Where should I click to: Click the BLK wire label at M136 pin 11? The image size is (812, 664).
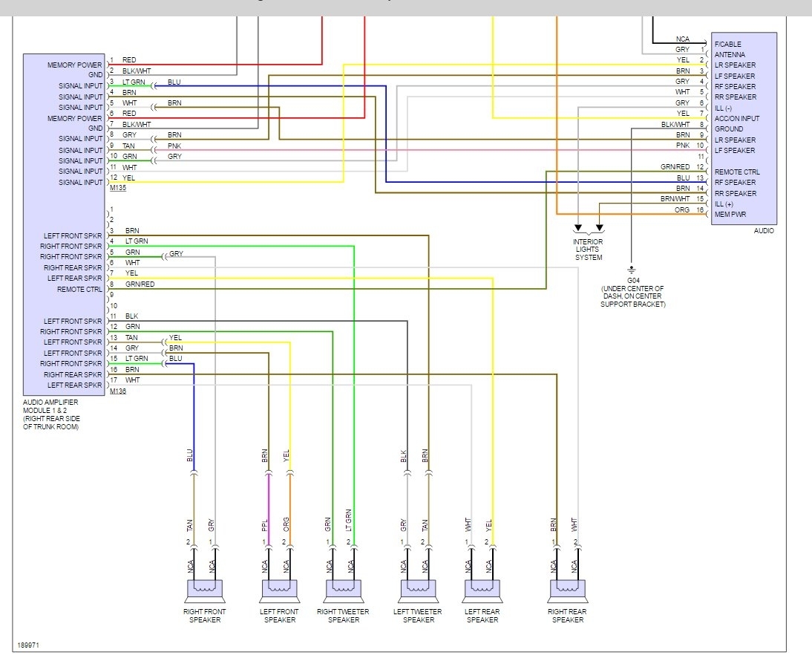(x=131, y=316)
